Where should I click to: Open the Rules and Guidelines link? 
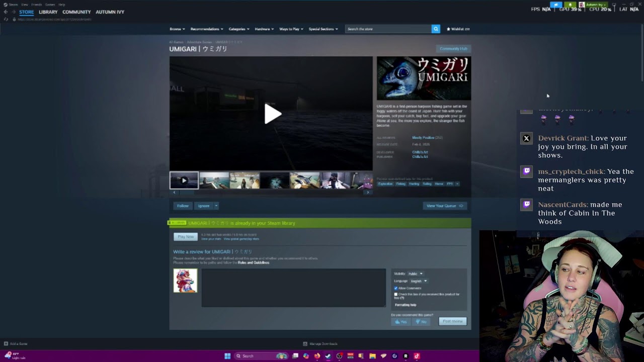(x=254, y=262)
